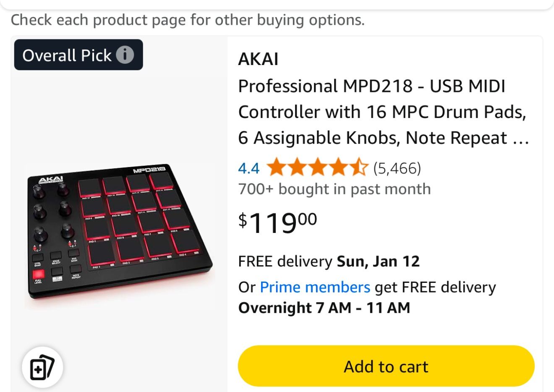Open the Prime members delivery link
This screenshot has height=392, width=554.
(314, 287)
